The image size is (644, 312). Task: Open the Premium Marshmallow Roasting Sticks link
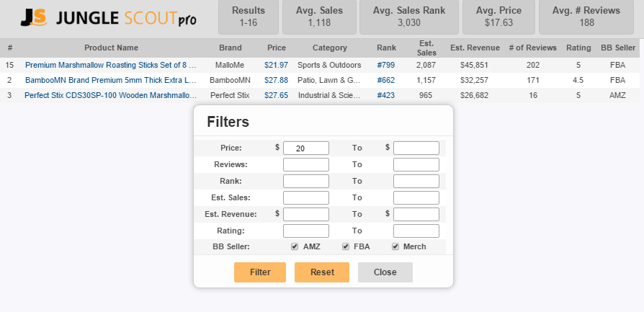coord(110,65)
